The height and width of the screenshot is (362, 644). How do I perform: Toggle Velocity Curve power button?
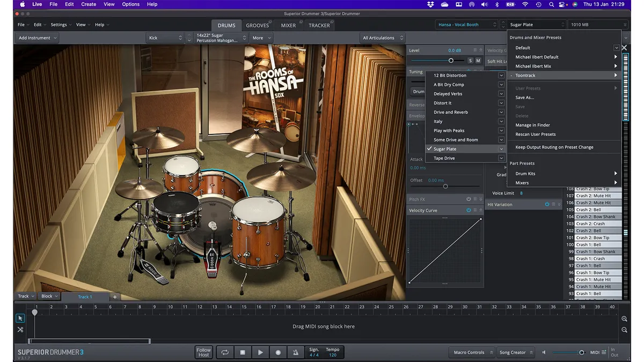[x=468, y=210]
